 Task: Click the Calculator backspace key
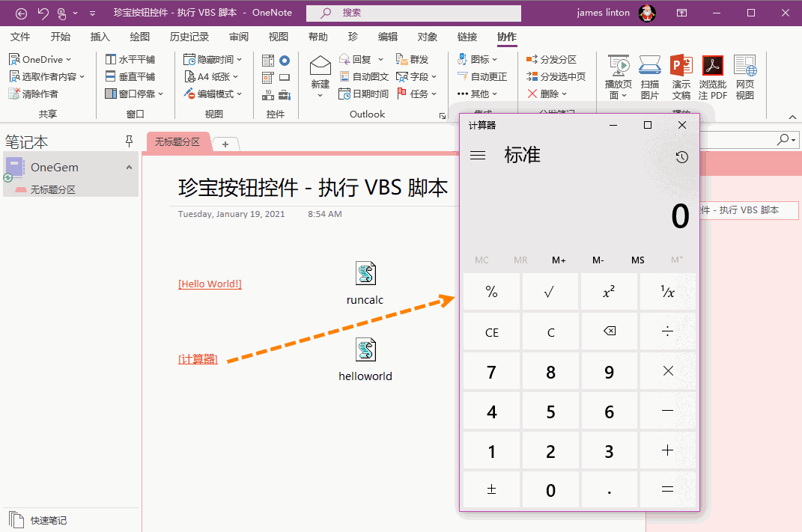tap(609, 331)
